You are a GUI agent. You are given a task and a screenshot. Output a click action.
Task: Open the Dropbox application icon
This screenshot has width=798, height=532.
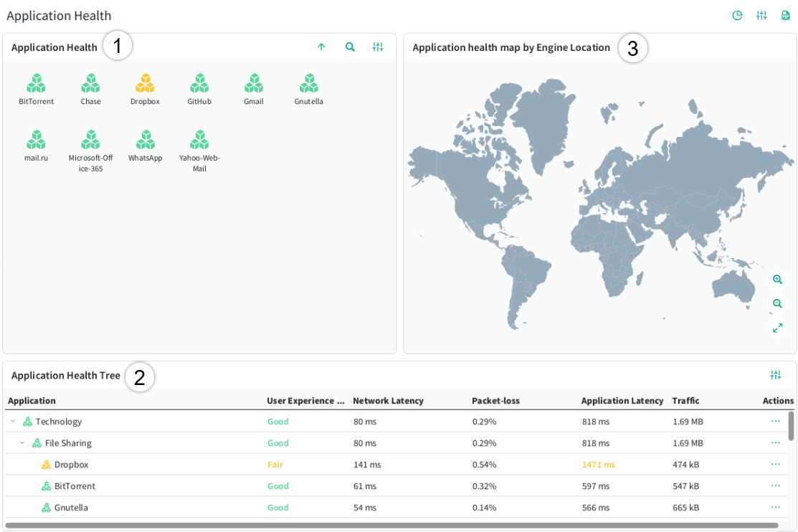click(x=145, y=83)
